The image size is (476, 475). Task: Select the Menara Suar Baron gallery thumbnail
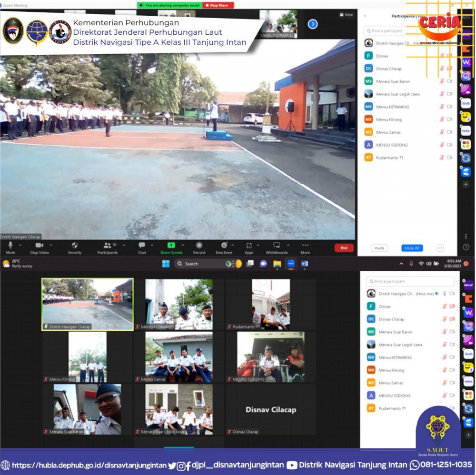click(x=88, y=409)
